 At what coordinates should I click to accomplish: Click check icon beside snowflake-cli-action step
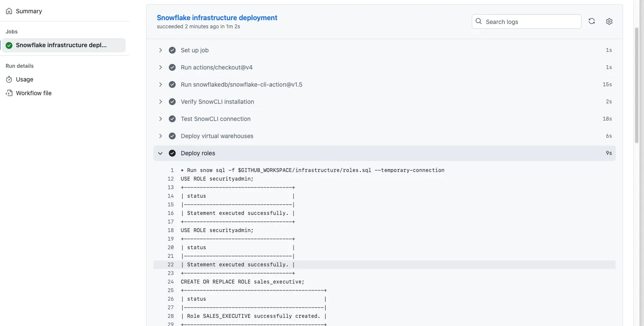pyautogui.click(x=172, y=85)
